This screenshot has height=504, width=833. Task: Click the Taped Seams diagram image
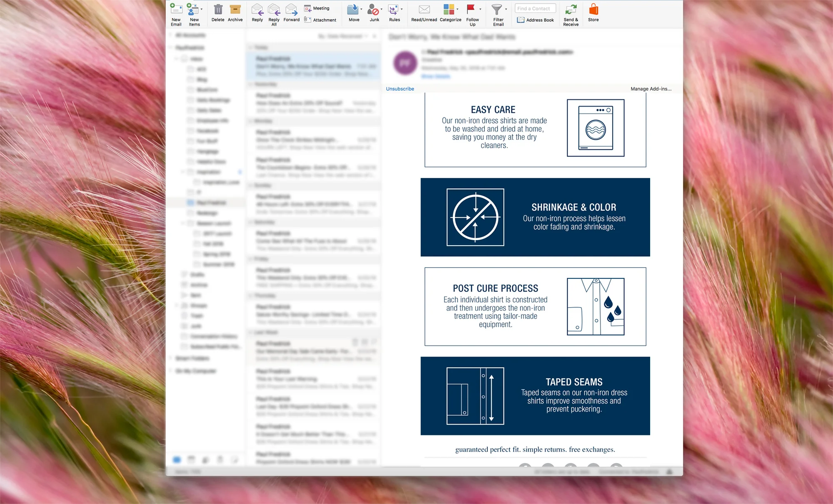point(475,396)
